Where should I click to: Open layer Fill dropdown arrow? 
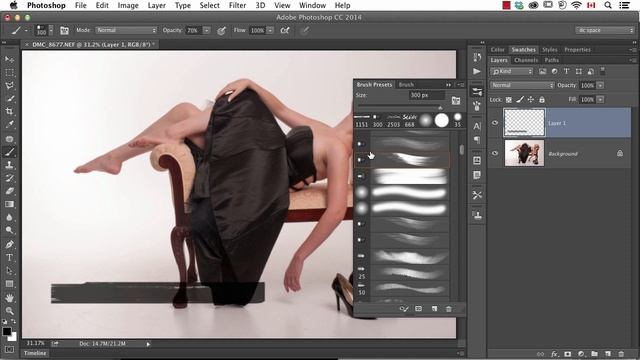(x=600, y=100)
